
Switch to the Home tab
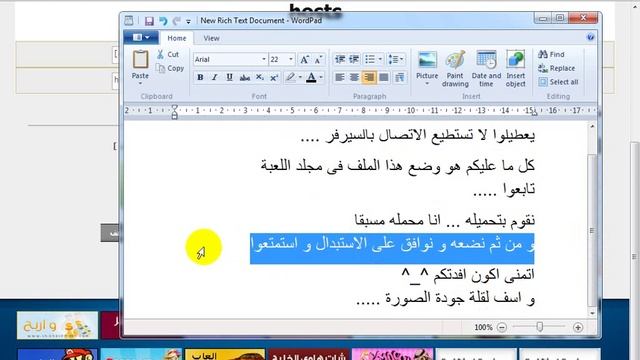(x=176, y=38)
